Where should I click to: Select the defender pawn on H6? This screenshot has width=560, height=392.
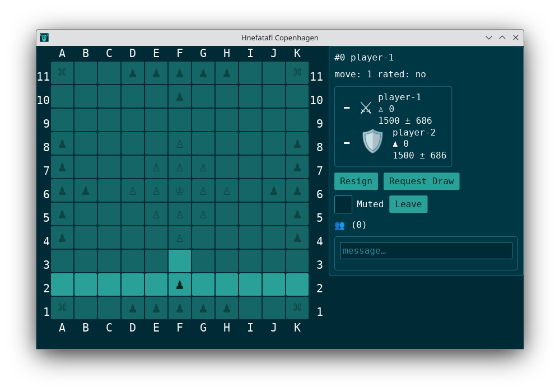pyautogui.click(x=227, y=192)
